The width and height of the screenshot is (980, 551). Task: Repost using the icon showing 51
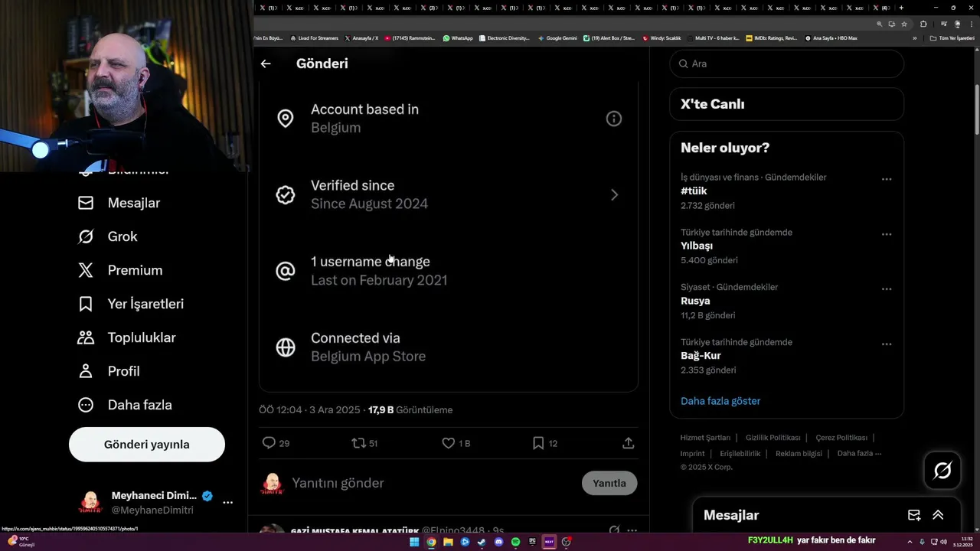364,443
